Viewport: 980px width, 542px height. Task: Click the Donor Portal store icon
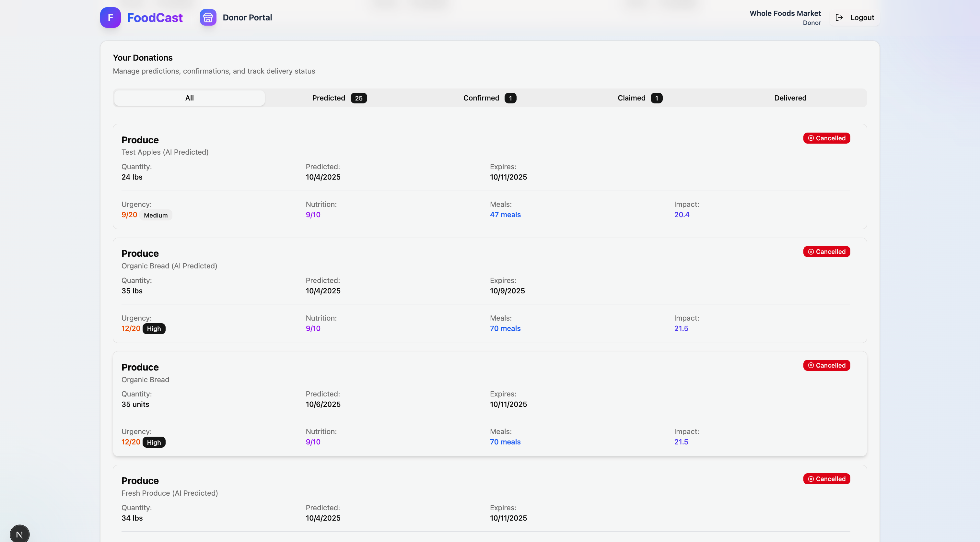208,18
